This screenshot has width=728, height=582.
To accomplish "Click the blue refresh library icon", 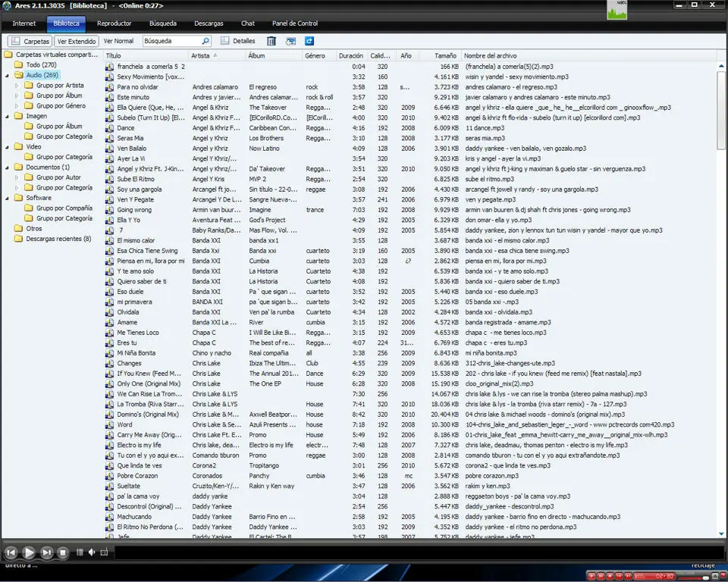I will 309,41.
